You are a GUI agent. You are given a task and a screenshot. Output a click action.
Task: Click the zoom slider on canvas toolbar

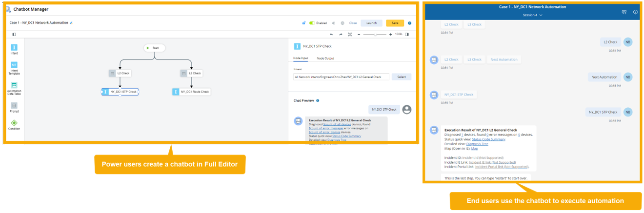tap(375, 35)
